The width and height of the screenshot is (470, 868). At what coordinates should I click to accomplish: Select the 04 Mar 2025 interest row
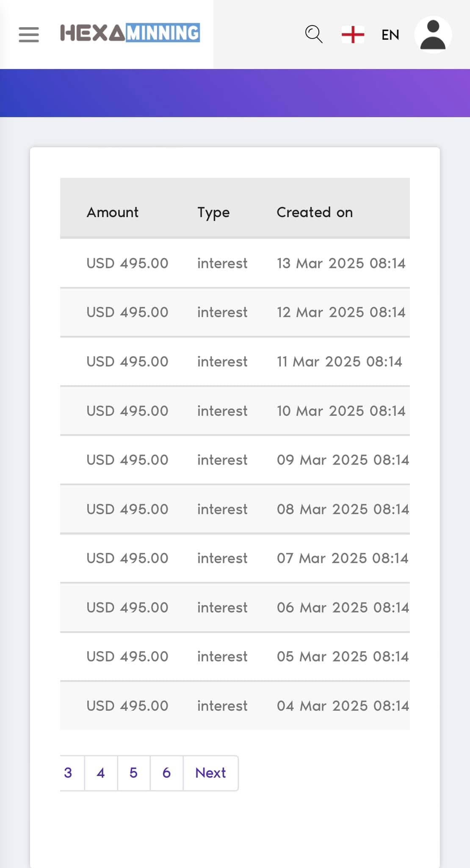point(235,706)
